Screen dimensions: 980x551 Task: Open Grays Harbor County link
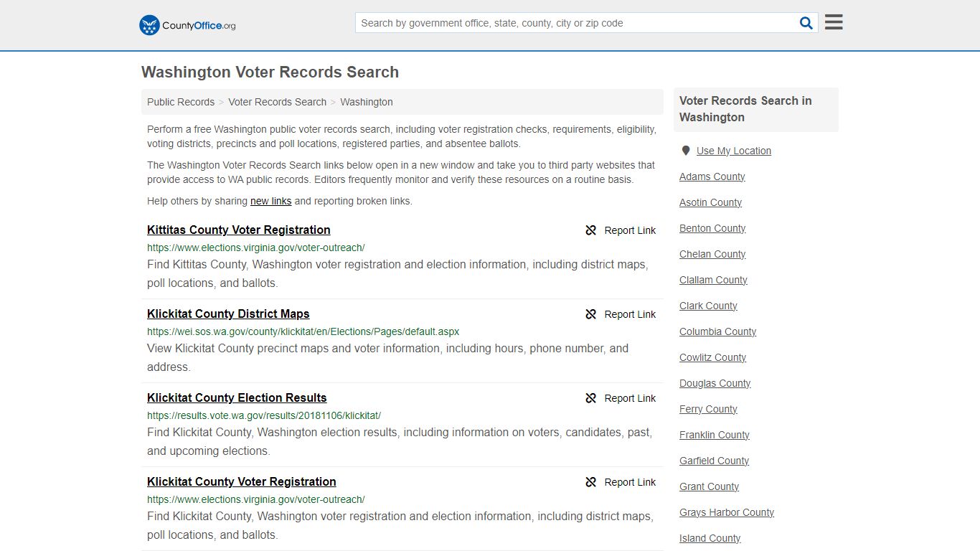click(x=727, y=512)
